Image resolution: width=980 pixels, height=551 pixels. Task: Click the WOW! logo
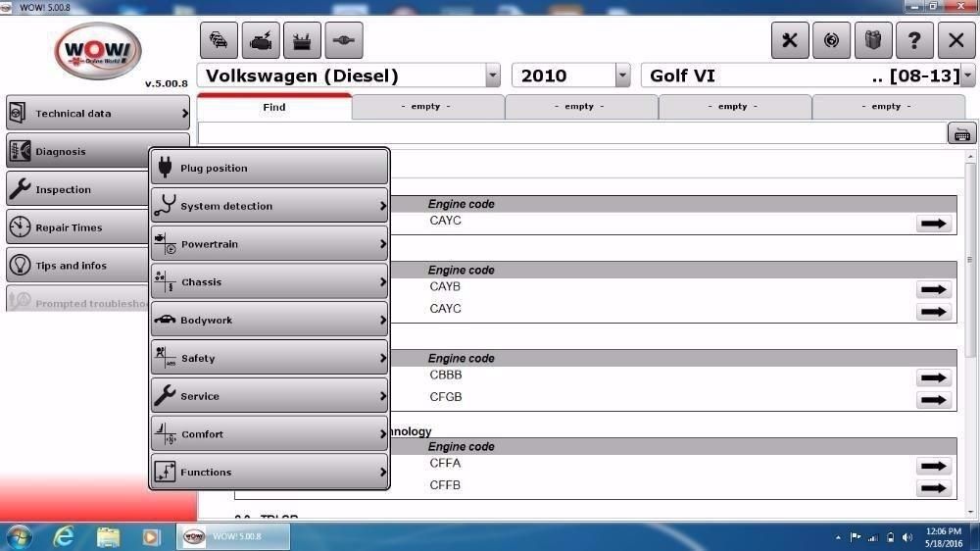(98, 51)
